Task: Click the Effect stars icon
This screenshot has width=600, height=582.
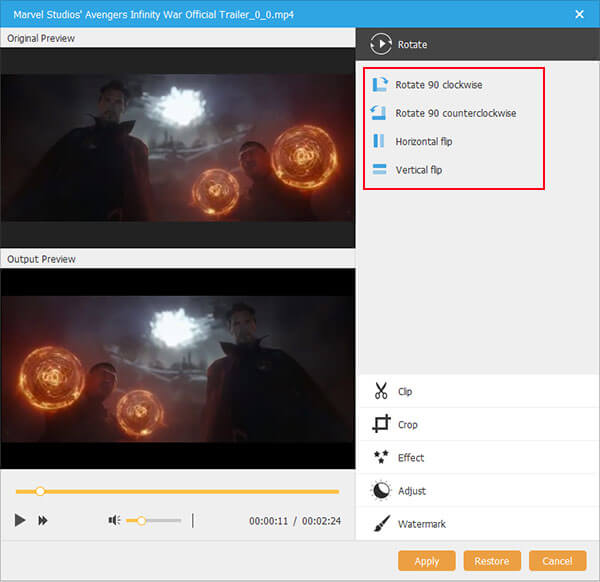Action: pos(381,456)
